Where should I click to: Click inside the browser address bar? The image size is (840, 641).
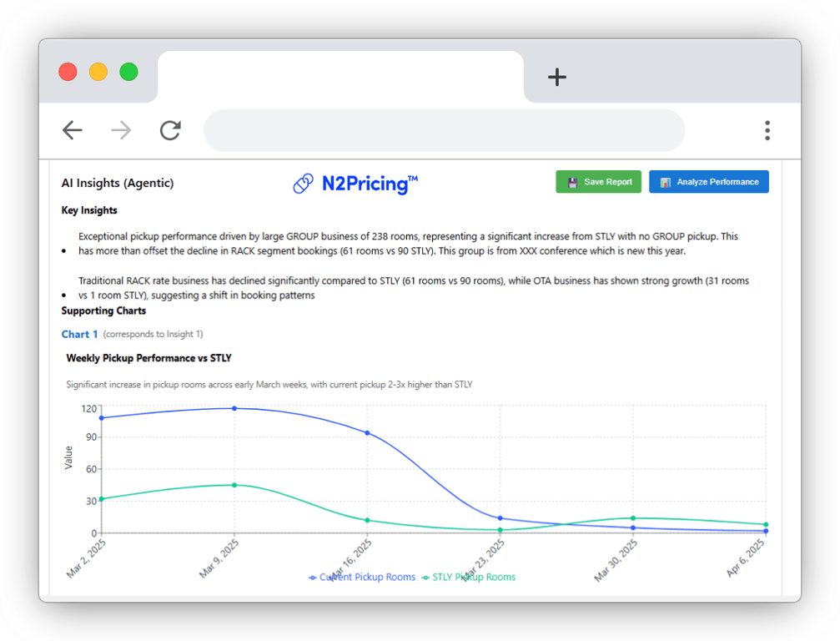[442, 130]
